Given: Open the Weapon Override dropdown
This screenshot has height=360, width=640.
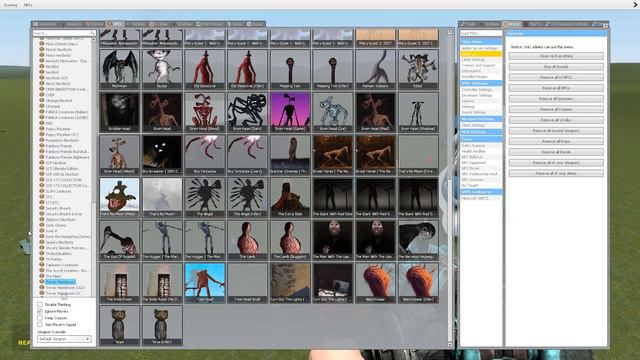Looking at the screenshot, I should pos(64,339).
